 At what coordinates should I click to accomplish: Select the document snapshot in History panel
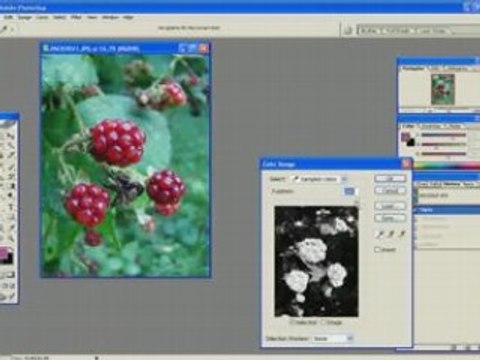(447, 195)
